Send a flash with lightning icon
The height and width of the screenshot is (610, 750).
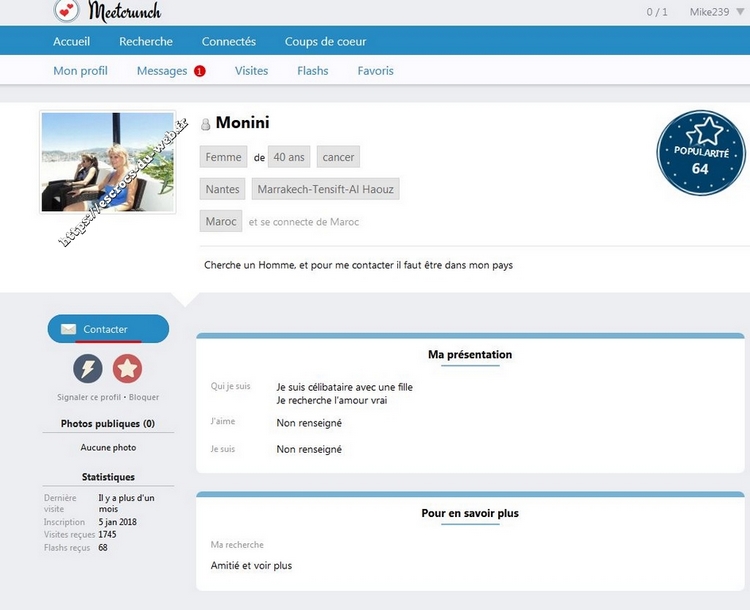(x=88, y=369)
